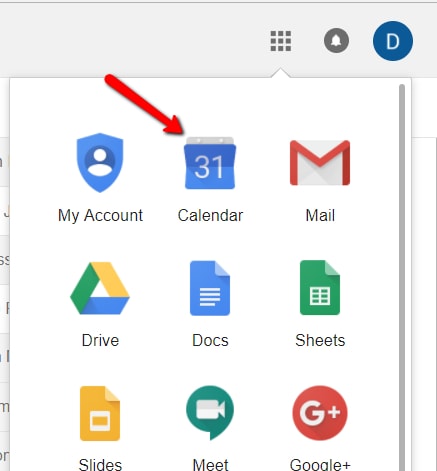437x471 pixels.
Task: Launch Google Sheets
Action: tap(320, 288)
